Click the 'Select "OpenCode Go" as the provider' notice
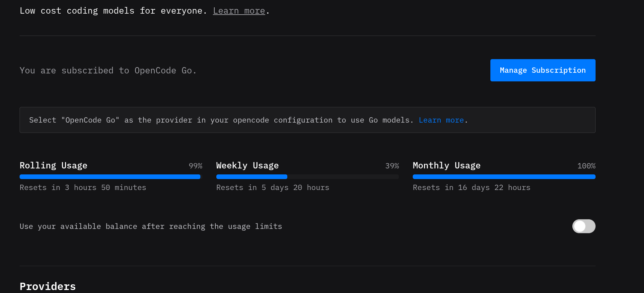The height and width of the screenshot is (293, 644). tap(308, 120)
